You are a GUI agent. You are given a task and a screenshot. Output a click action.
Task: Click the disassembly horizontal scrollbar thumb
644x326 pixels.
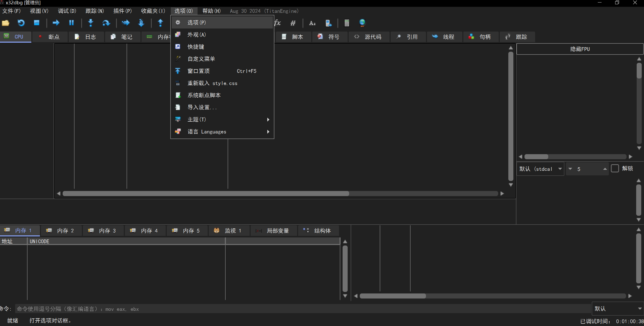(206, 194)
